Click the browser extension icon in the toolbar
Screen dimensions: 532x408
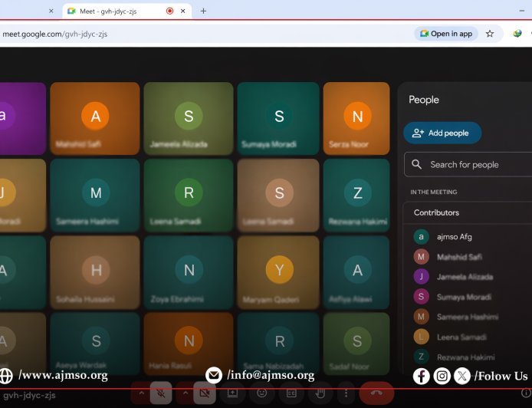tap(517, 34)
